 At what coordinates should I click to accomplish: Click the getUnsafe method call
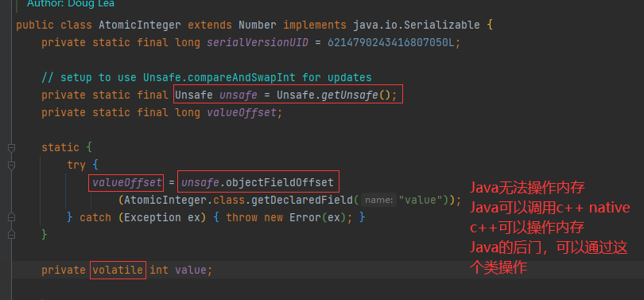[x=350, y=95]
